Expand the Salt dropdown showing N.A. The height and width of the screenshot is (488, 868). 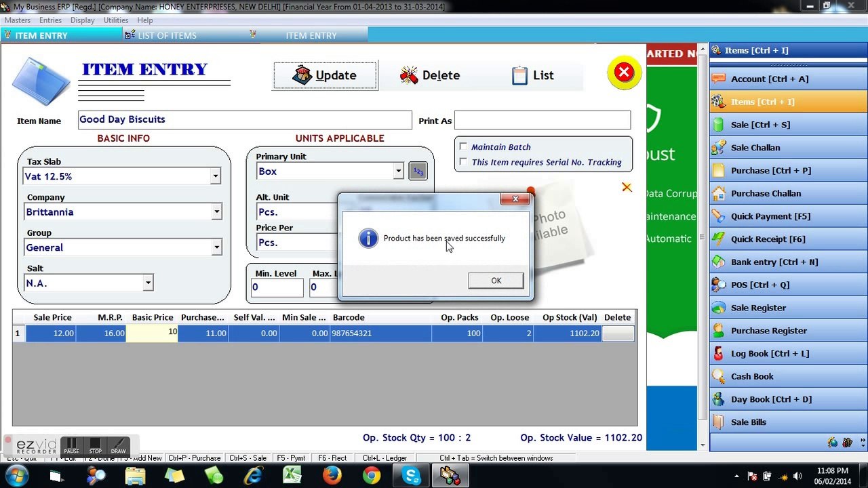coord(148,283)
